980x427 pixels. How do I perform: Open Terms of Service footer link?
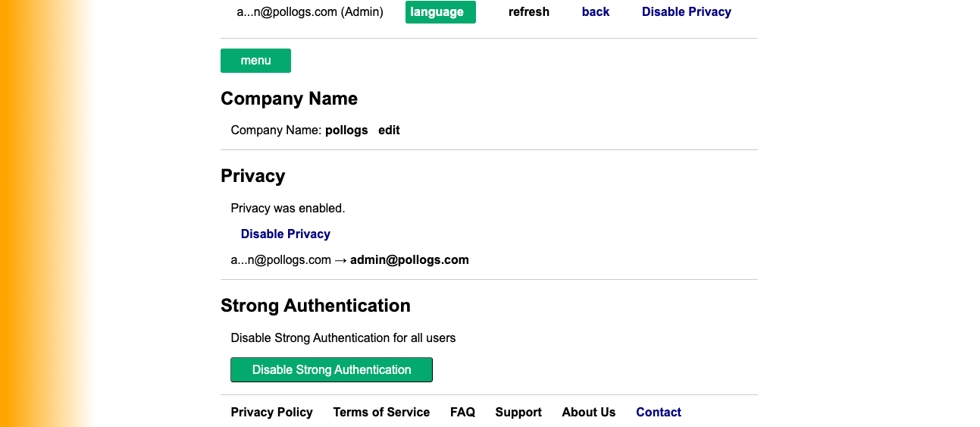381,413
